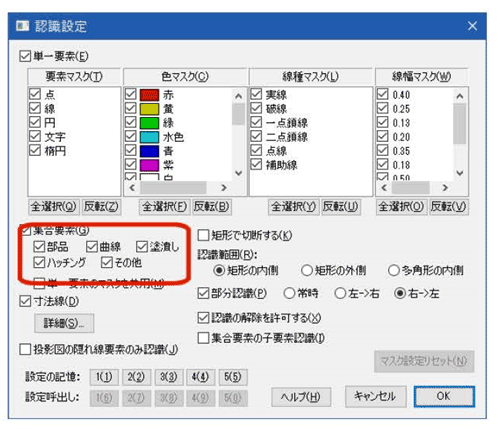The width and height of the screenshot is (500, 429).
Task: Toggle the 単一要素(E) checkbox
Action: tap(25, 56)
